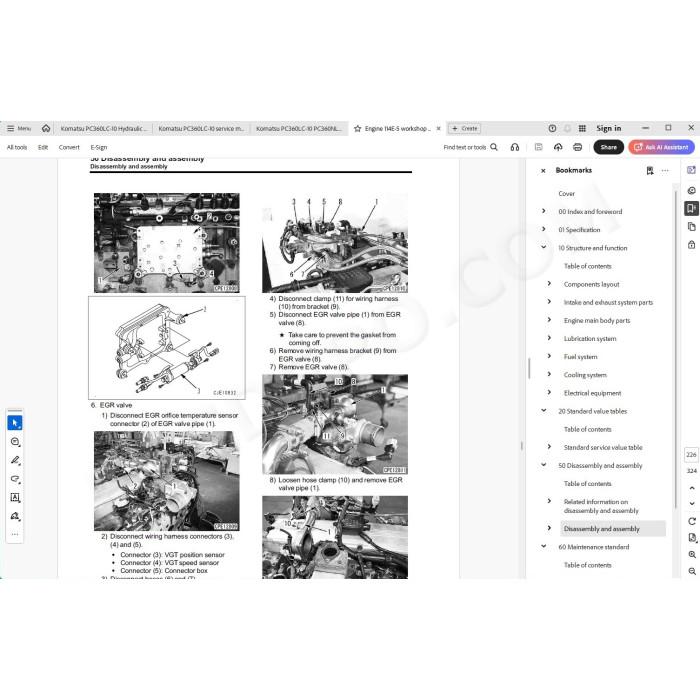Click the Share button

608,147
